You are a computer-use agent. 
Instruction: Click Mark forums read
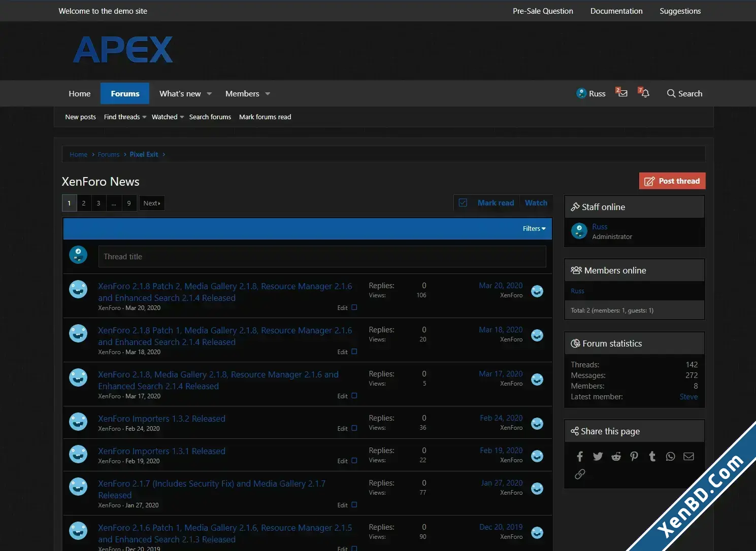(x=265, y=117)
